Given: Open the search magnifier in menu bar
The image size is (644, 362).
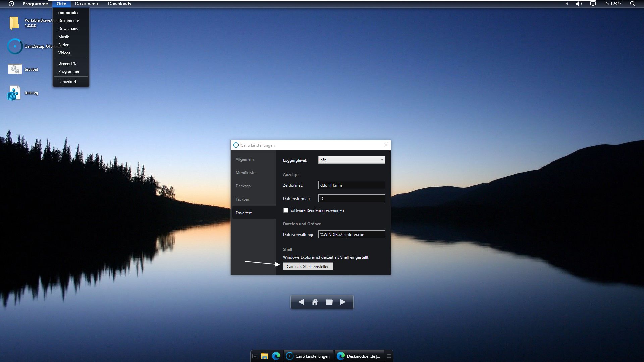Looking at the screenshot, I should [632, 4].
